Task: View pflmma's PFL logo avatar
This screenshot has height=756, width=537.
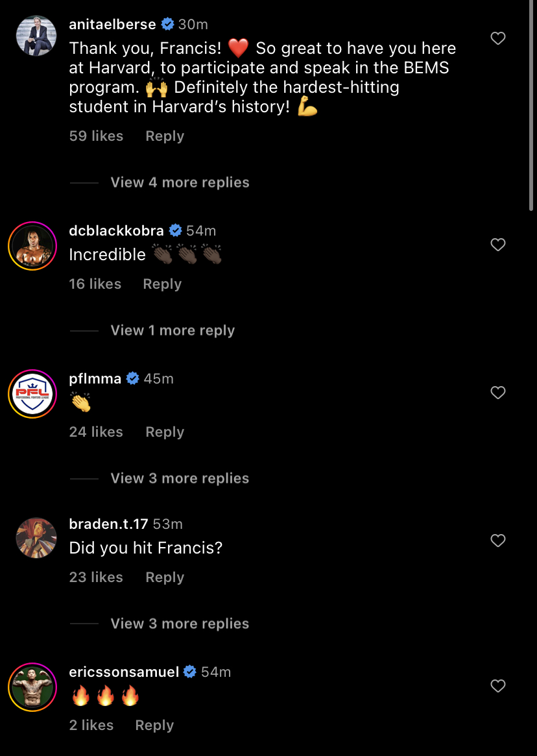Action: [x=32, y=394]
